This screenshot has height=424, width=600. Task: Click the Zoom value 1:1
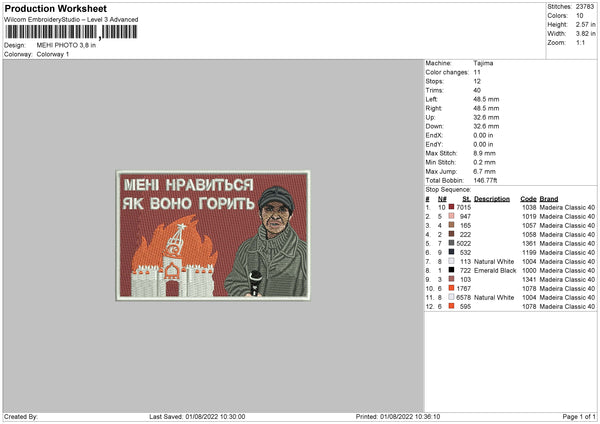click(580, 42)
